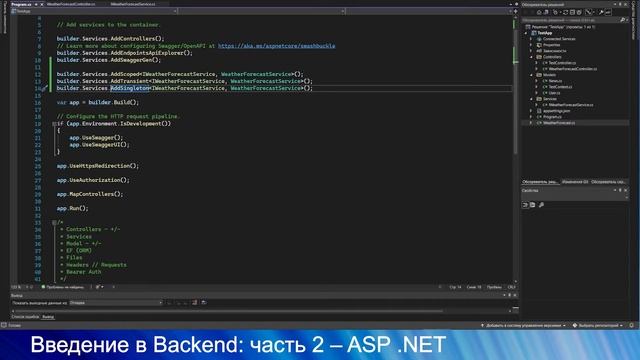
Task: Click the app.Run() line
Action: (73, 209)
